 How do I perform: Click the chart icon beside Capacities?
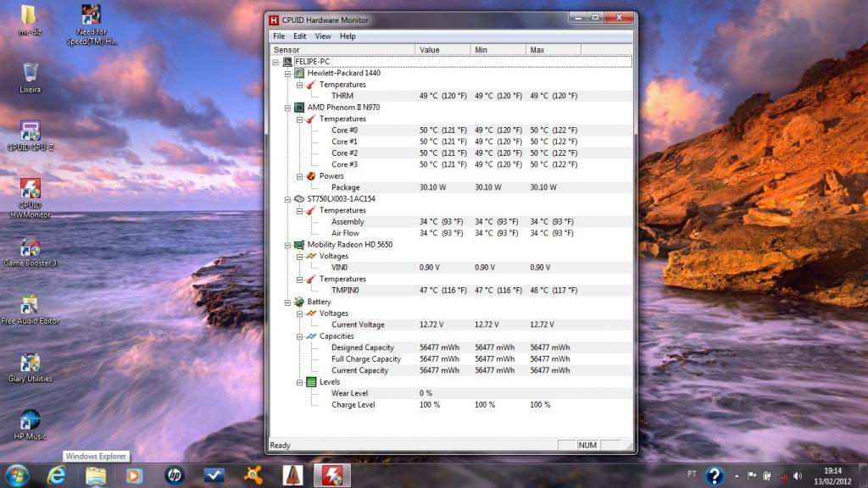tap(311, 335)
